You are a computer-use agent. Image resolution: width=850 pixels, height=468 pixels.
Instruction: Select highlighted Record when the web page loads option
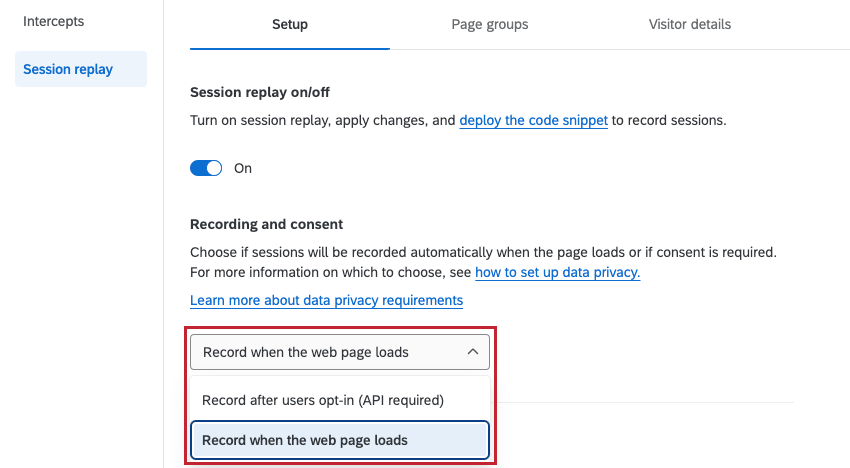coord(340,440)
